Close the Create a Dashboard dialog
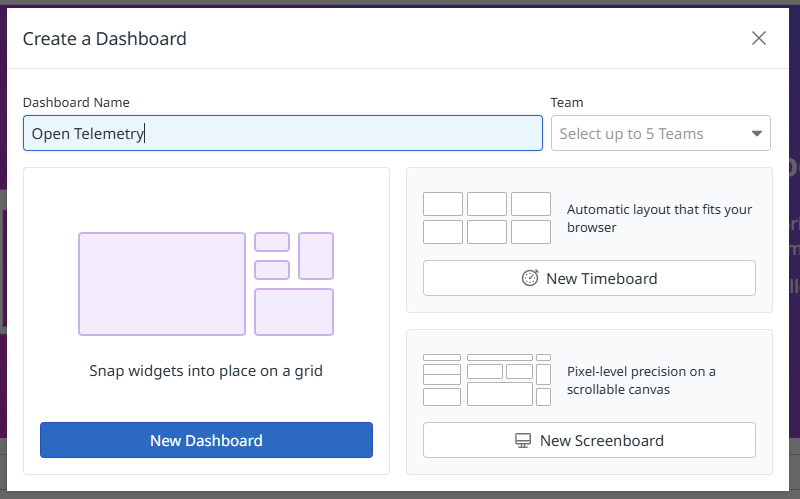 pos(759,38)
